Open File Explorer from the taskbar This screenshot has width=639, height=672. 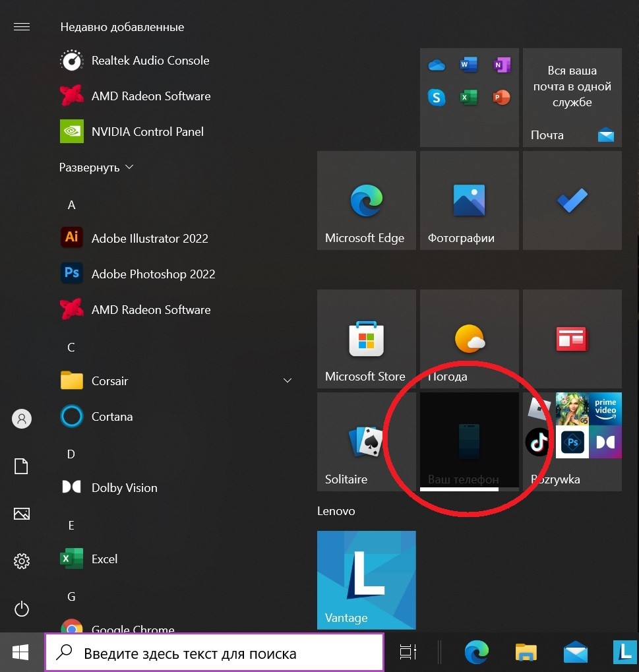pos(526,652)
